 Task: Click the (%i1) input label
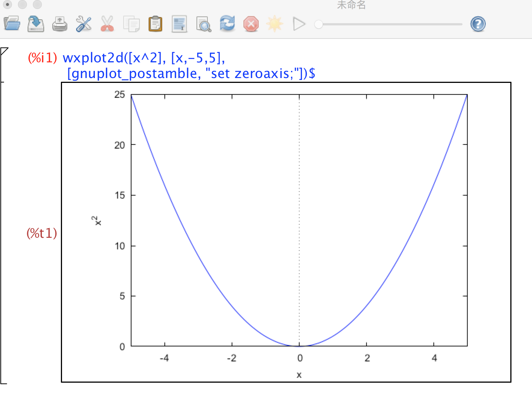click(x=42, y=58)
